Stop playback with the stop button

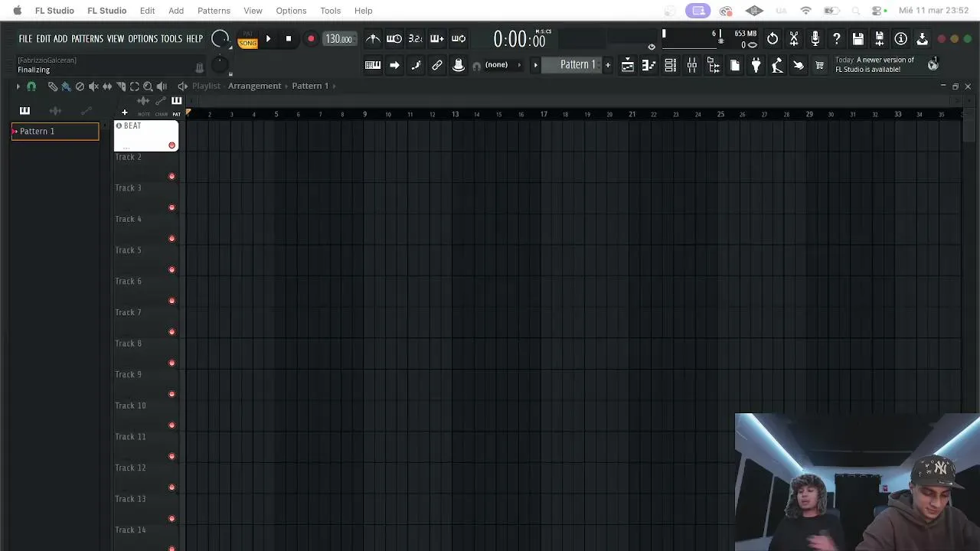pyautogui.click(x=289, y=39)
